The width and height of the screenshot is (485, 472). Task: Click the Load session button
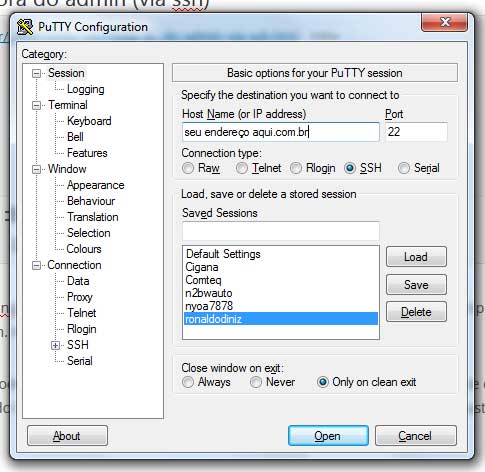pos(416,257)
